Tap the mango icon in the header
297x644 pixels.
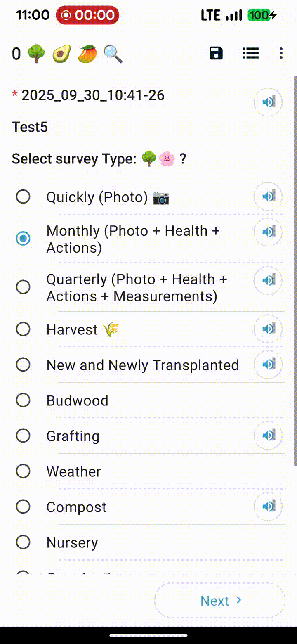tap(87, 54)
